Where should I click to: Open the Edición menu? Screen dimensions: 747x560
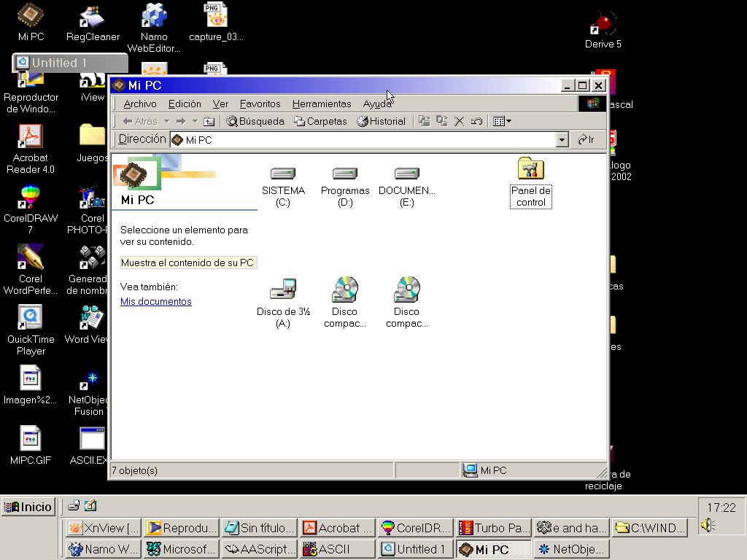click(185, 104)
